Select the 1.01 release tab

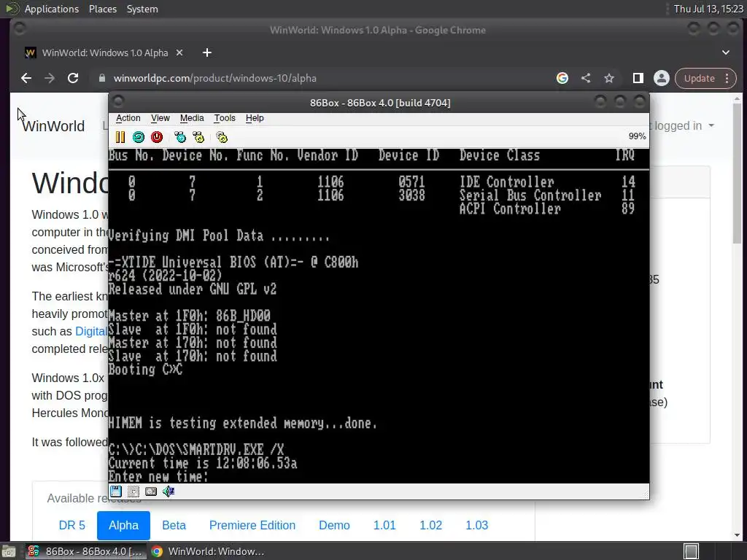tap(384, 525)
